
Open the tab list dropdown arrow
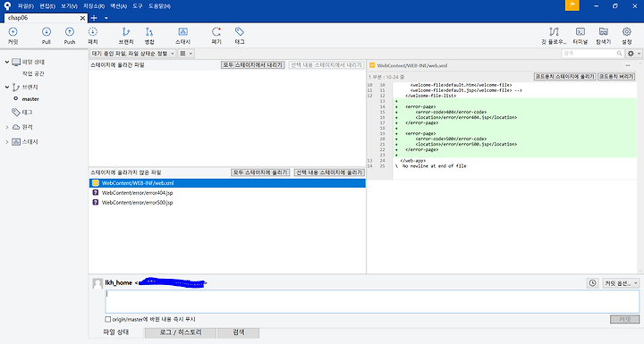106,18
